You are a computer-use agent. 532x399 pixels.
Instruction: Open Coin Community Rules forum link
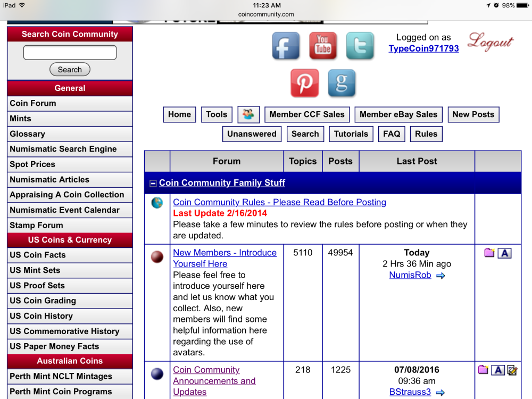click(x=280, y=202)
